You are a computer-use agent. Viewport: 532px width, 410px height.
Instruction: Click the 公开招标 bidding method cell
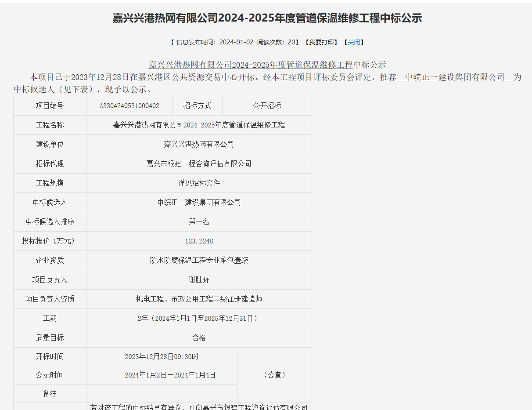pyautogui.click(x=267, y=106)
